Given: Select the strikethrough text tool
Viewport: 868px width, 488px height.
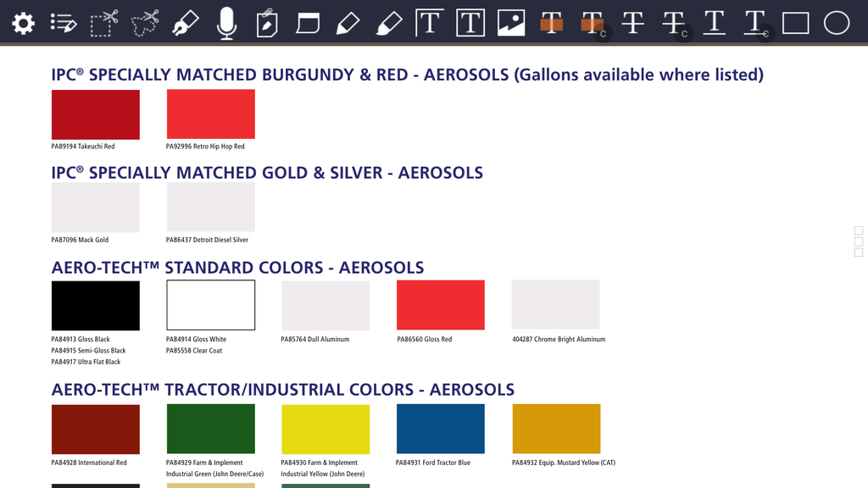Looking at the screenshot, I should (x=633, y=23).
